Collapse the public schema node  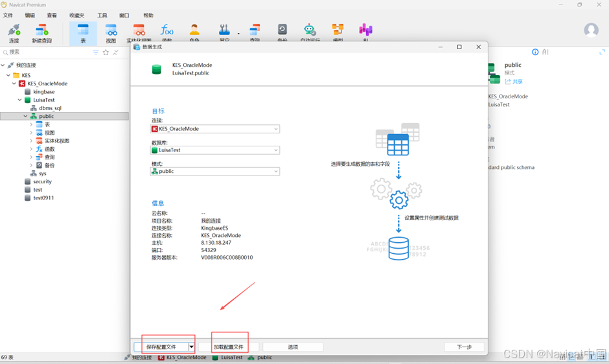(x=26, y=116)
